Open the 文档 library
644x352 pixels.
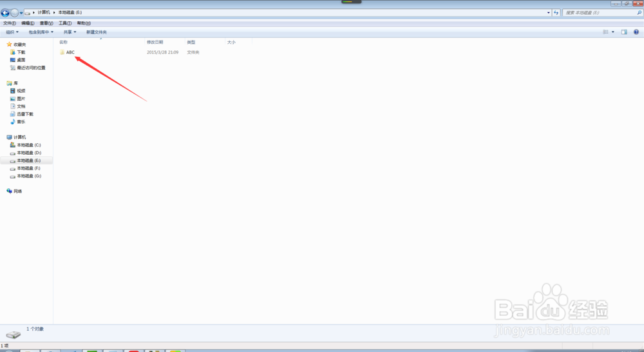coord(17,106)
